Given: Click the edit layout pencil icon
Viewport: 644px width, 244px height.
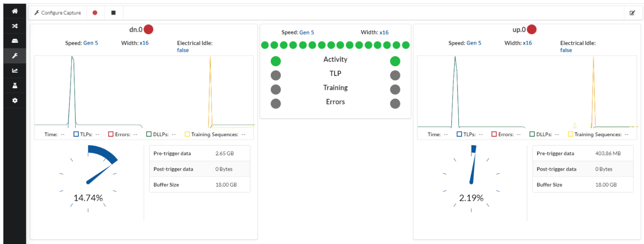Looking at the screenshot, I should (632, 13).
